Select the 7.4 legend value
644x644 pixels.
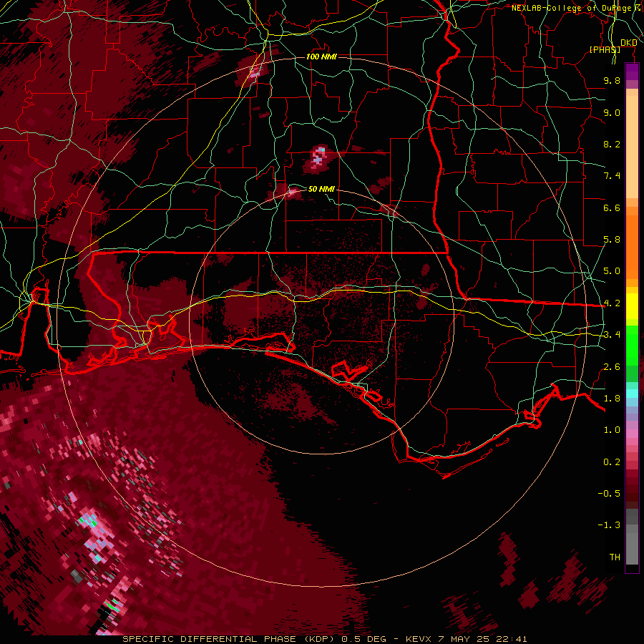click(x=612, y=176)
